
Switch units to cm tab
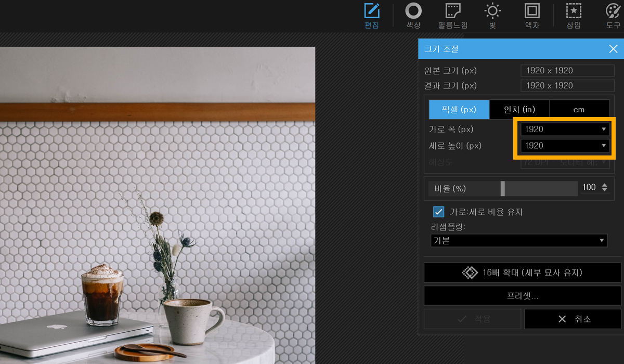tap(579, 110)
